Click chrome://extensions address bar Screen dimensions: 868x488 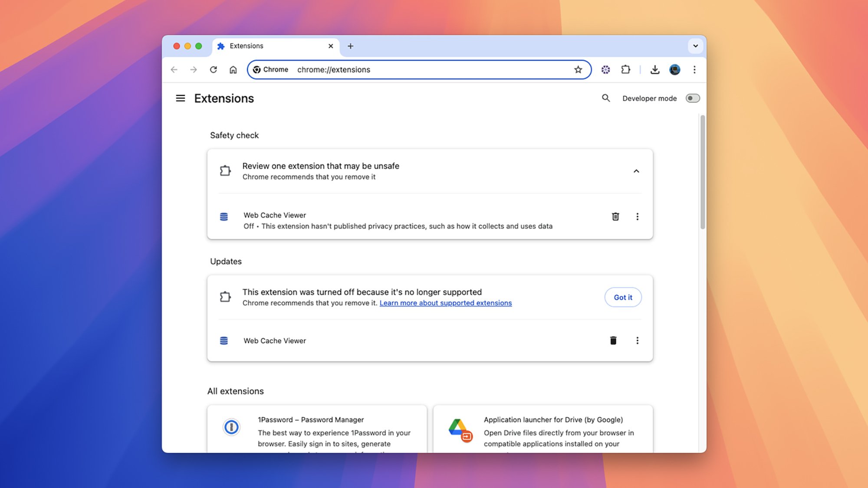[x=420, y=69]
